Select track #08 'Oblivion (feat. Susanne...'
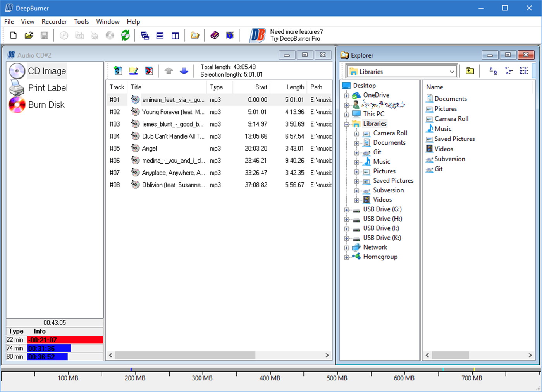Image resolution: width=542 pixels, height=392 pixels. [219, 185]
